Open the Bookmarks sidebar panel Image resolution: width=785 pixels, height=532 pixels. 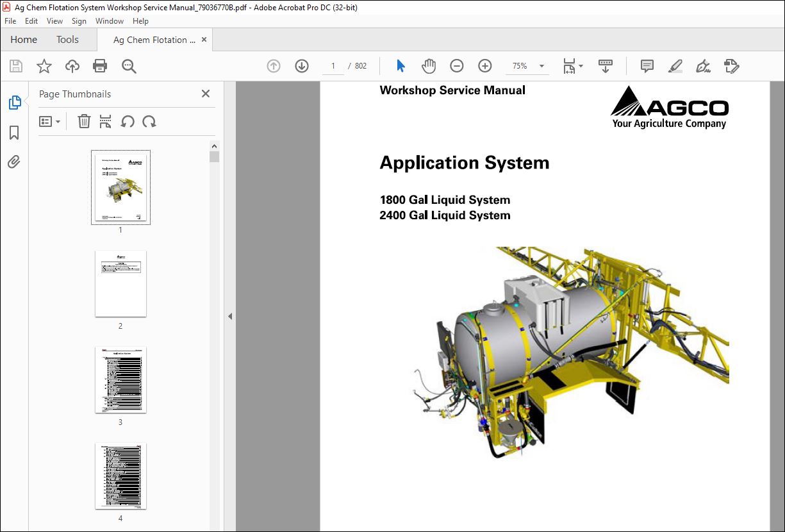point(14,133)
